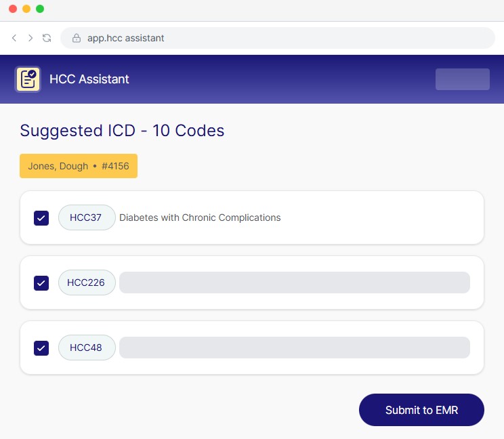Image resolution: width=504 pixels, height=439 pixels.
Task: Click the HCC37 code tag
Action: [86, 217]
